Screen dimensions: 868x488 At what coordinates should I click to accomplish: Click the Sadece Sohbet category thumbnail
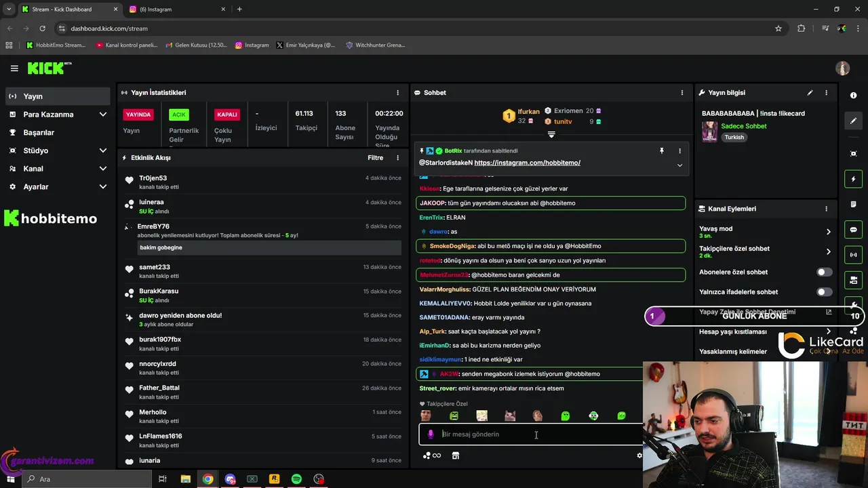pyautogui.click(x=709, y=131)
